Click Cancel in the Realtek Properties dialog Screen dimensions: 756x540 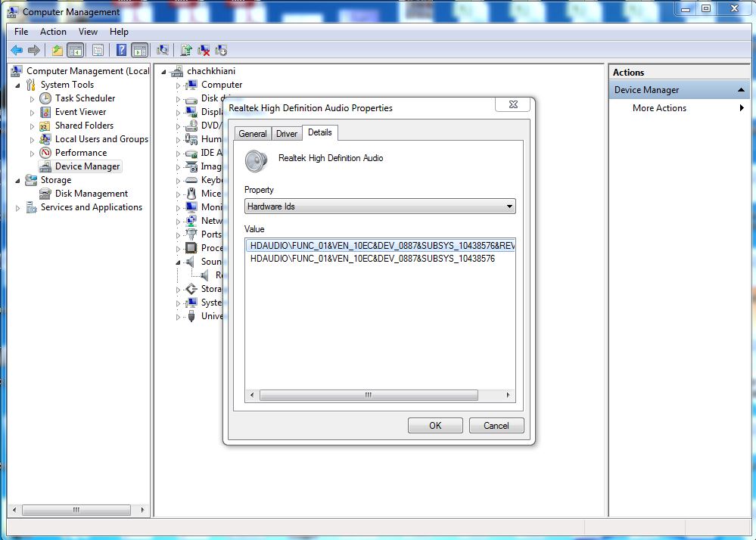pos(496,425)
